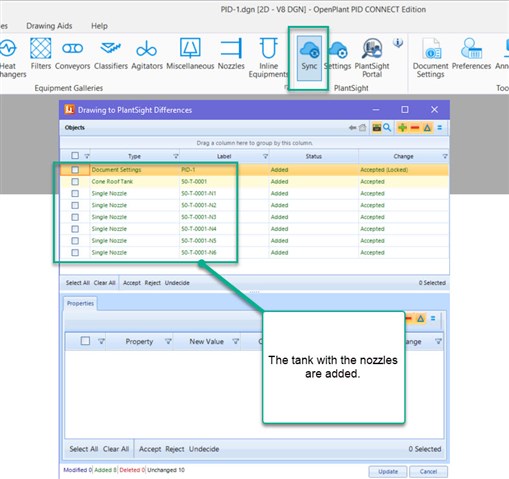Click back arrow in Objects toolbar

point(352,128)
